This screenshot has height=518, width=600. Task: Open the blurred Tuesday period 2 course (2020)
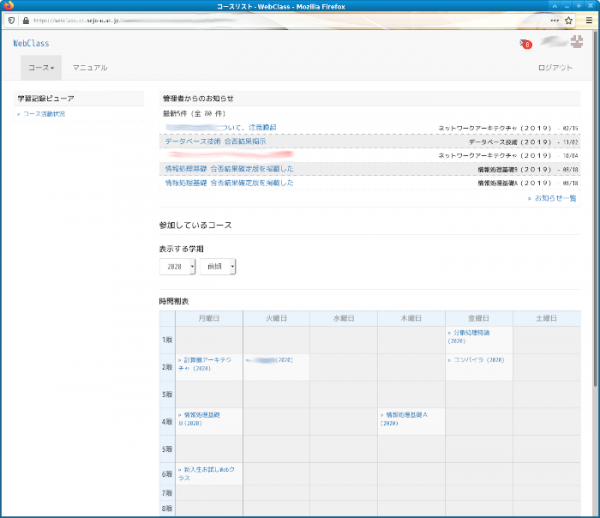[x=269, y=360]
